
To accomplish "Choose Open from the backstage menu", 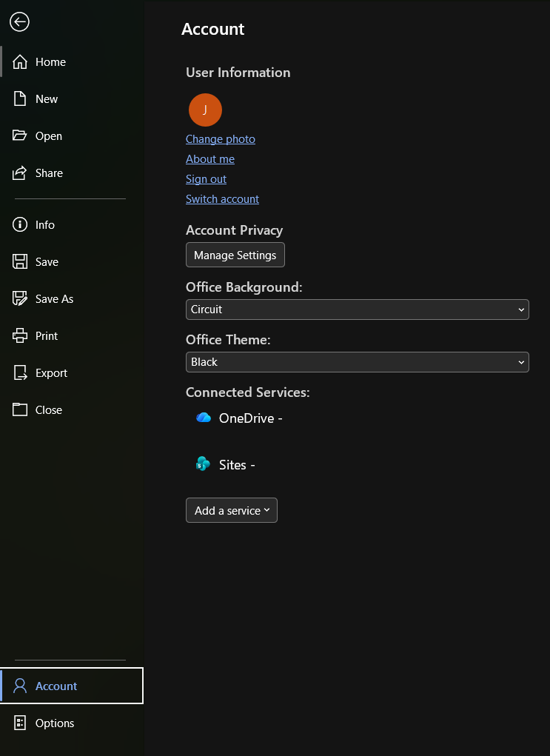I will tap(72, 136).
